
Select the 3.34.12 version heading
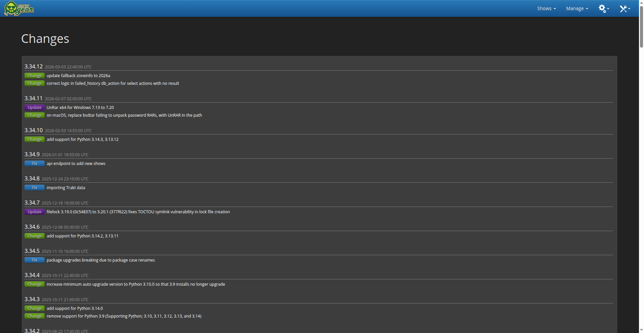click(34, 66)
